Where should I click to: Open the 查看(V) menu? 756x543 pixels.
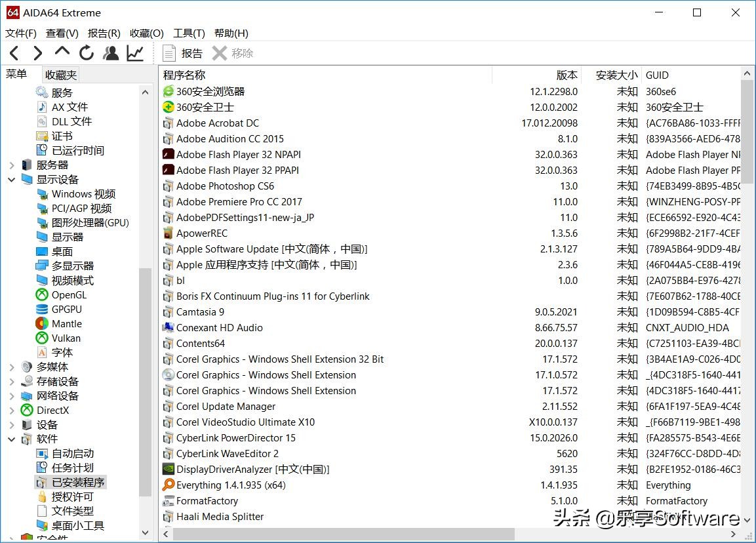tap(62, 33)
